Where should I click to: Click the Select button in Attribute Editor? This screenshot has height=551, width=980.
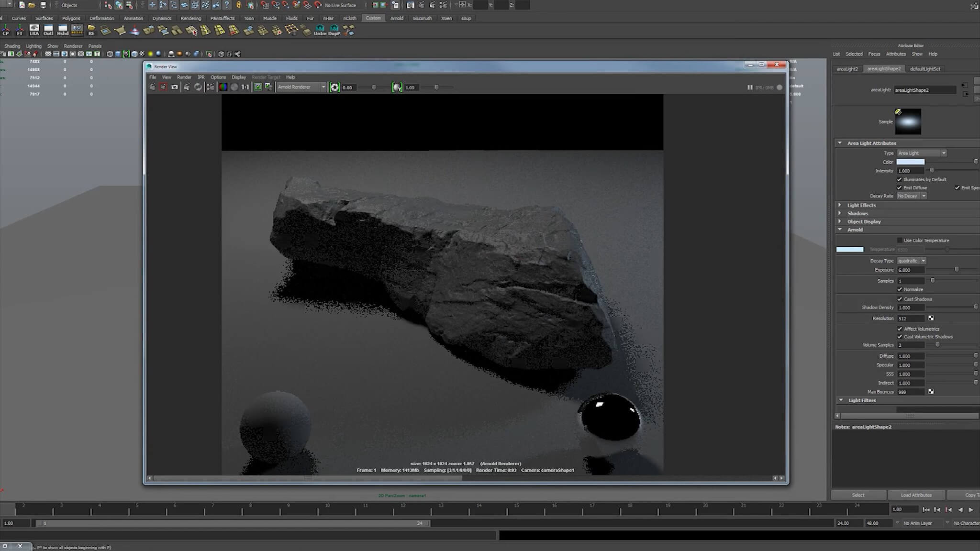[858, 495]
